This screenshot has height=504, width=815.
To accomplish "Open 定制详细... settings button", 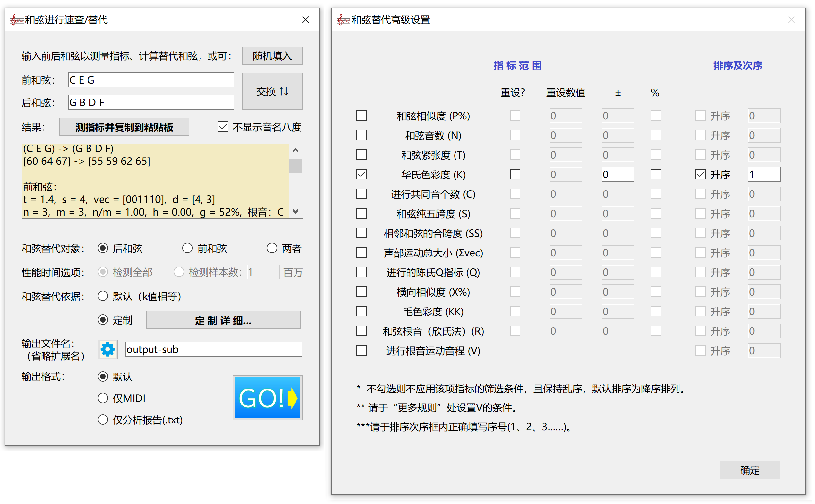I will click(x=223, y=320).
